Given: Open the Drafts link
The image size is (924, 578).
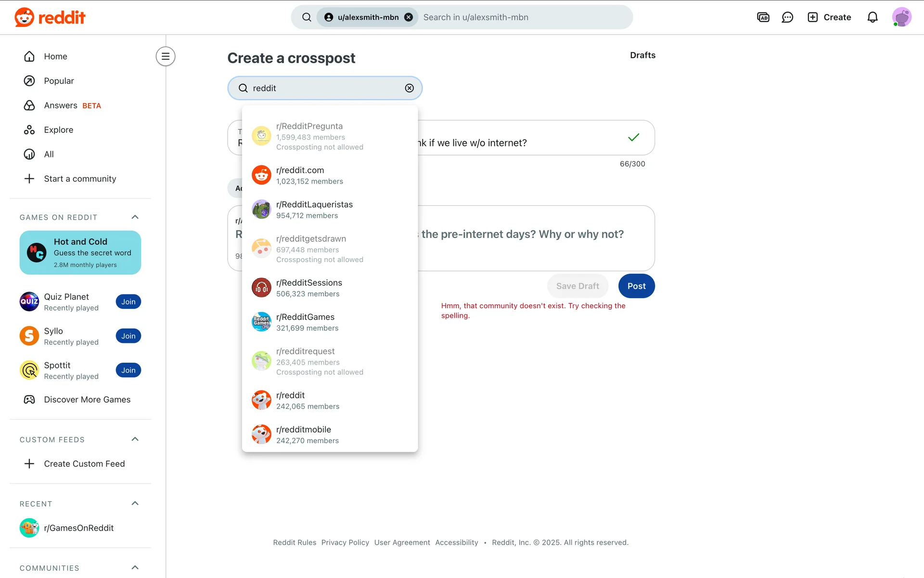Looking at the screenshot, I should (642, 55).
